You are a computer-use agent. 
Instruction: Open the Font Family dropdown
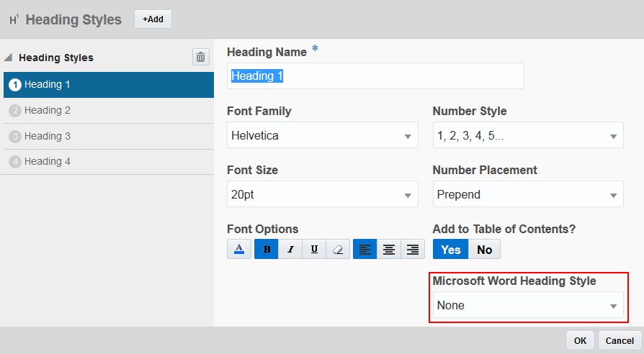(x=322, y=135)
